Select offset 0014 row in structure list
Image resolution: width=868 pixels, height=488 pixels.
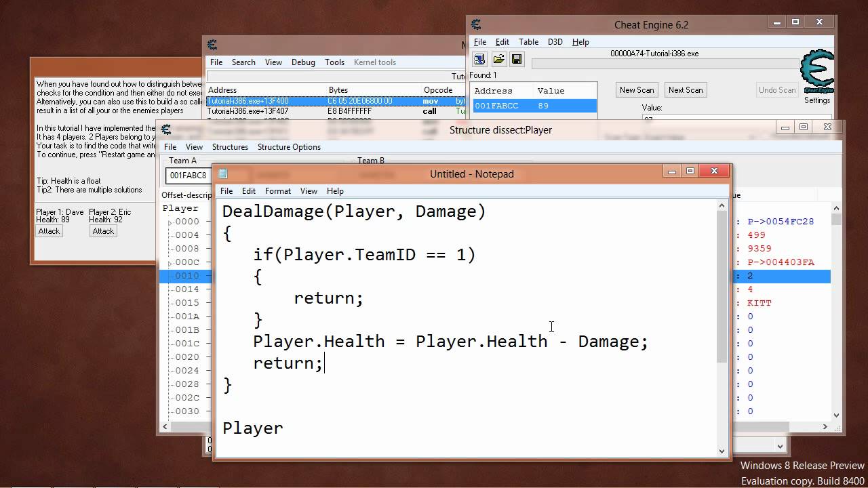(x=186, y=289)
